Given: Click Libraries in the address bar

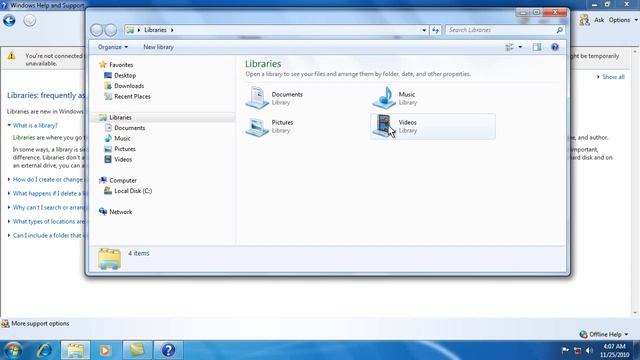Looking at the screenshot, I should [x=155, y=30].
